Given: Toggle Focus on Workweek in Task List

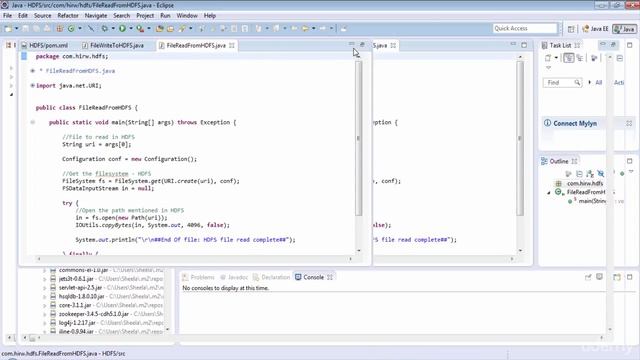Looking at the screenshot, I should (594, 58).
